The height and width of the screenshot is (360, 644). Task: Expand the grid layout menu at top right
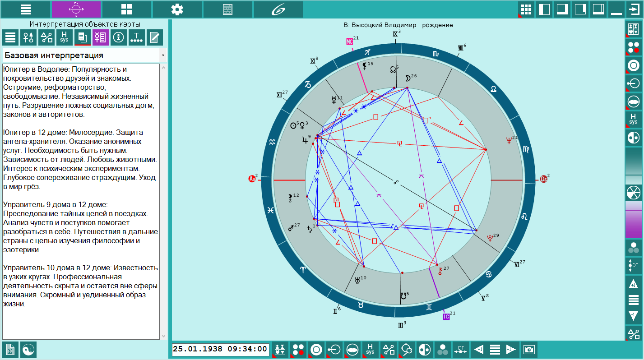click(x=525, y=9)
